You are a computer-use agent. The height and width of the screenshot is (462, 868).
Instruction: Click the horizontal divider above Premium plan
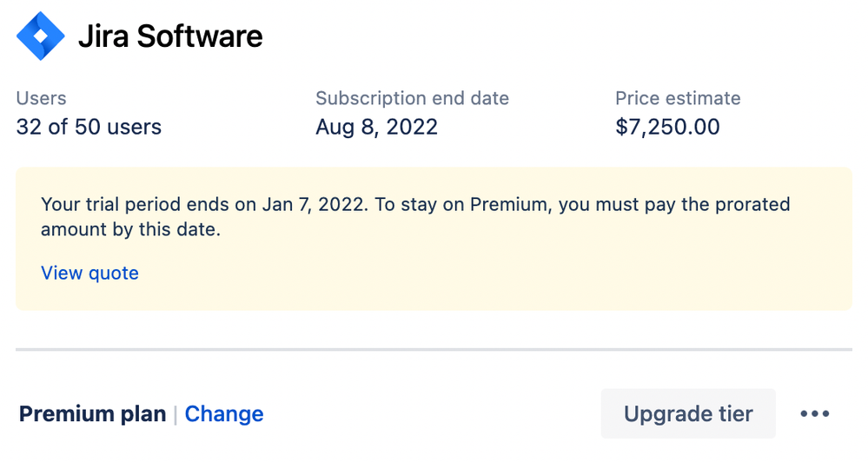[x=434, y=350]
